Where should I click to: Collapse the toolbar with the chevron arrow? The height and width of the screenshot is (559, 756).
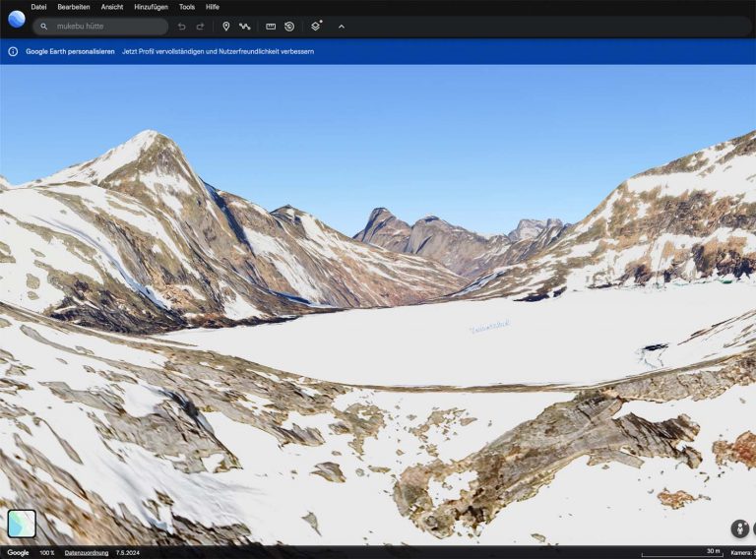coord(342,27)
